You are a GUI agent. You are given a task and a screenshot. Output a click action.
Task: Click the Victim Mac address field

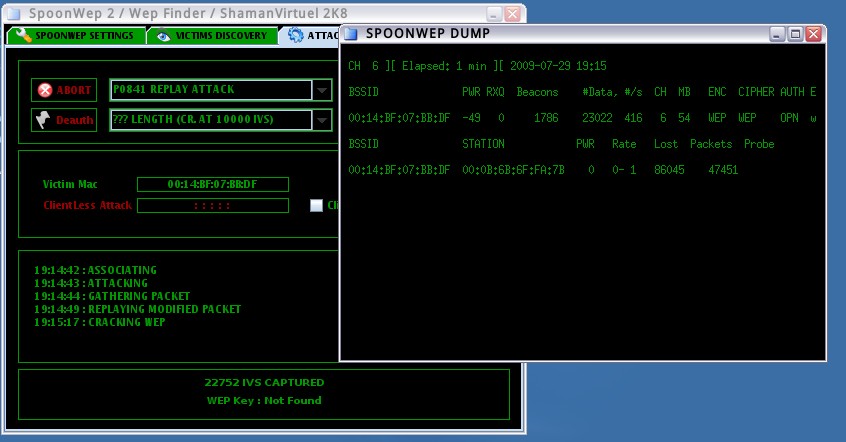click(x=213, y=185)
